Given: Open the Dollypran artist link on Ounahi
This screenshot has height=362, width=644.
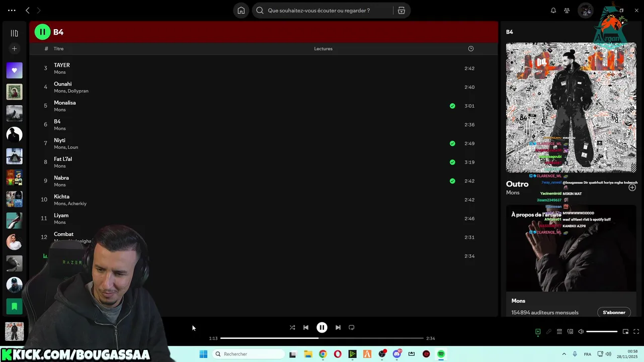Looking at the screenshot, I should (78, 91).
